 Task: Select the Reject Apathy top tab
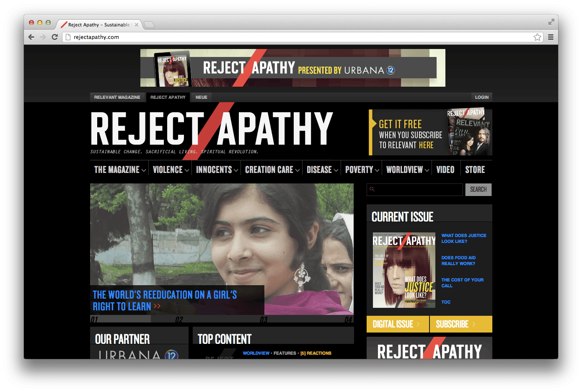point(168,97)
